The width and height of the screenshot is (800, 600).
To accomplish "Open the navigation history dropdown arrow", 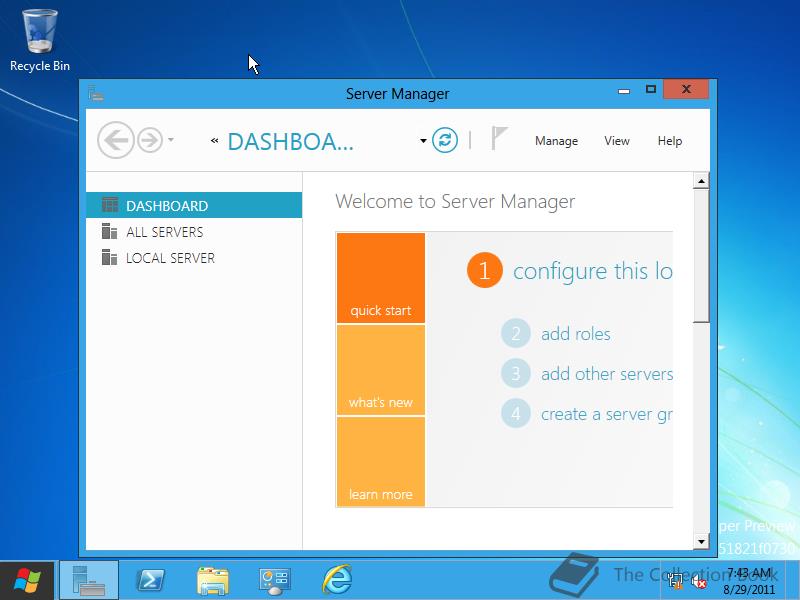I will [171, 139].
